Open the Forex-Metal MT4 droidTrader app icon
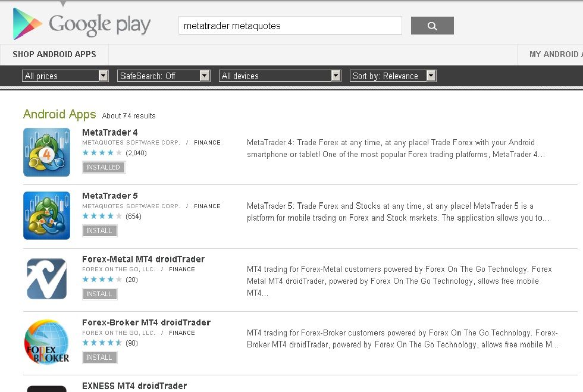583x392 pixels. click(46, 278)
